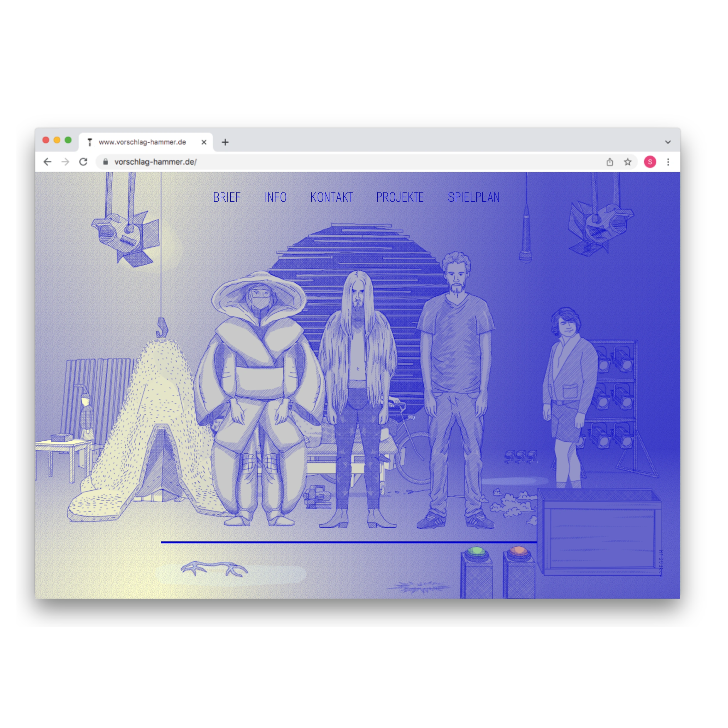The width and height of the screenshot is (728, 728).
Task: Open the tab list chevron dropdown
Action: click(668, 142)
